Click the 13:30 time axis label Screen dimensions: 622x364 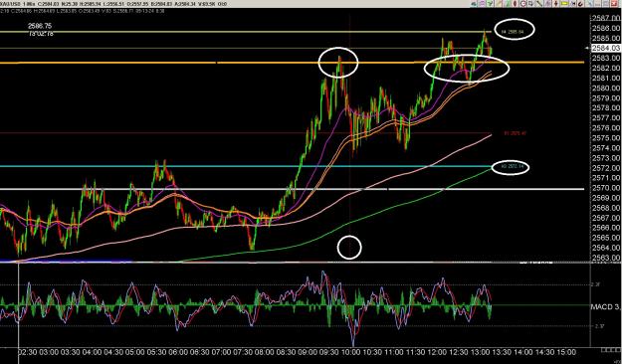(502, 352)
